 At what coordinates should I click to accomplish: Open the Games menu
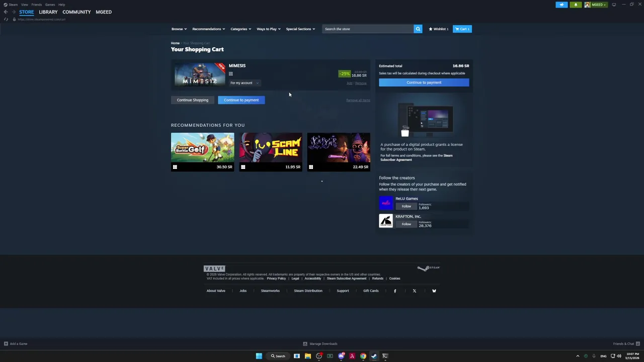(50, 5)
